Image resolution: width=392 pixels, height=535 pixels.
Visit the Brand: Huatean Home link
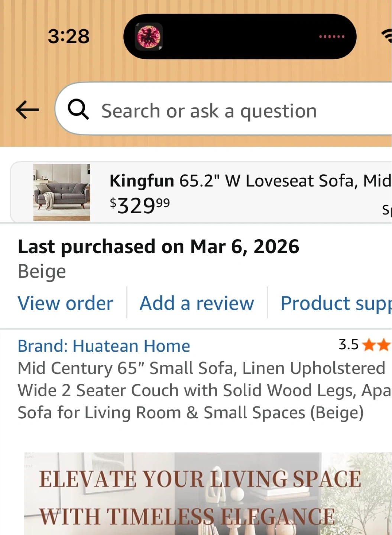pyautogui.click(x=104, y=346)
